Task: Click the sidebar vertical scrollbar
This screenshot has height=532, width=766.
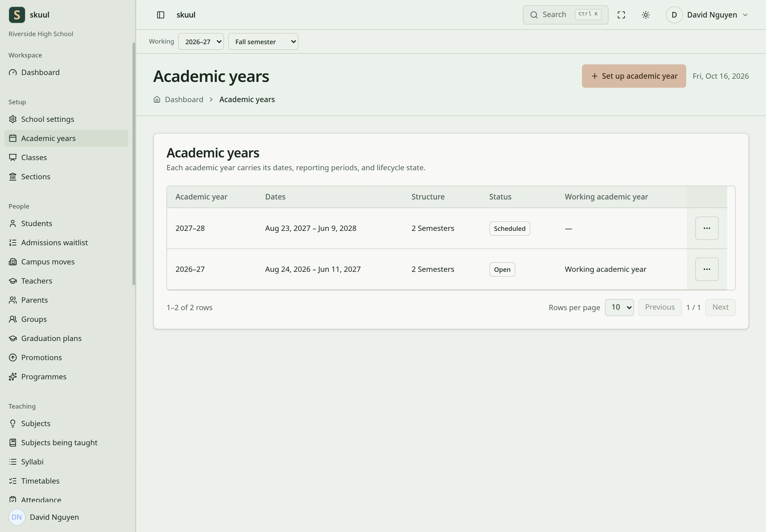Action: [134, 164]
